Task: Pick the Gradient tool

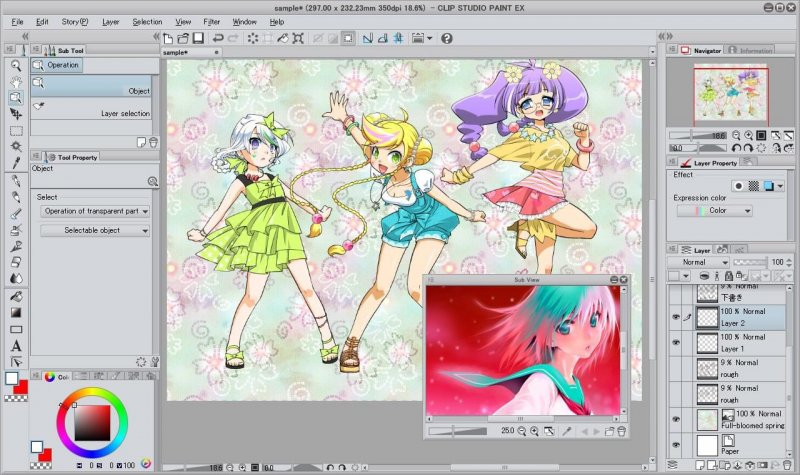Action: click(16, 312)
